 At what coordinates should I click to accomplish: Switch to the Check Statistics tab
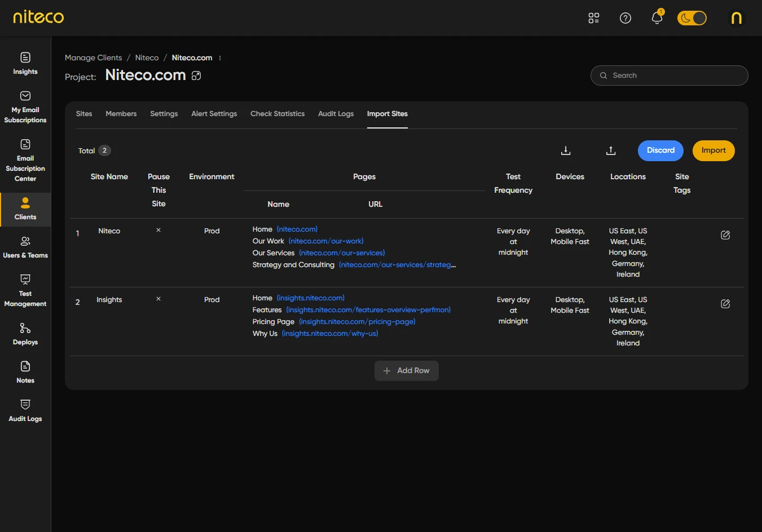point(277,114)
